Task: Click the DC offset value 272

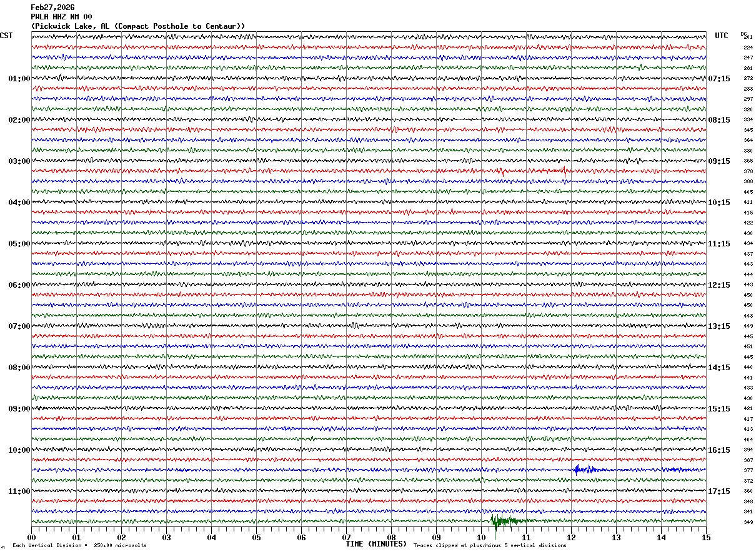Action: click(x=748, y=79)
